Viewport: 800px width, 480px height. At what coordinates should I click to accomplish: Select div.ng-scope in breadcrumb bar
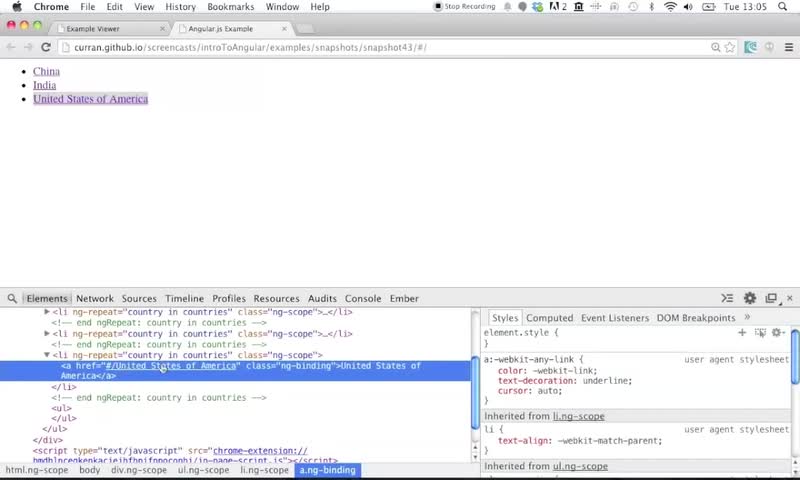pos(139,470)
